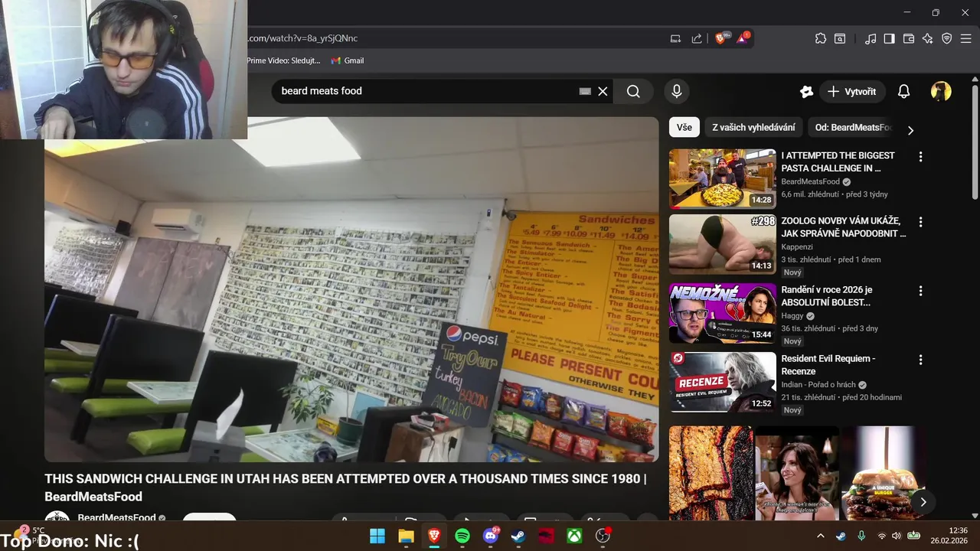Open options menu for Resident Evil Requiem video
980x551 pixels.
pos(920,360)
